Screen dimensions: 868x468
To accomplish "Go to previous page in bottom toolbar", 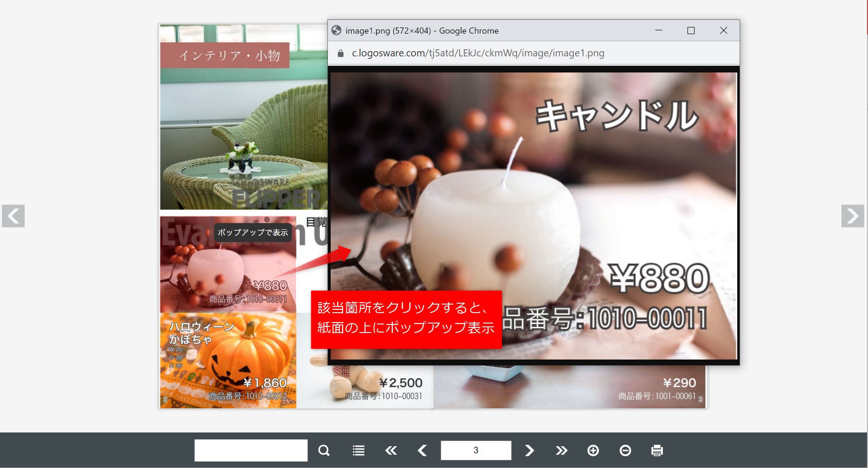I will pyautogui.click(x=422, y=450).
